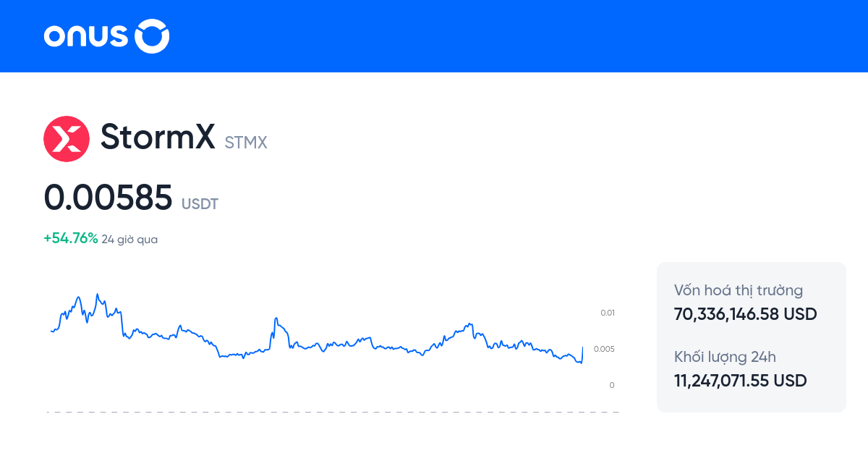Click the Vốn hoá thị trường panel heading
The width and height of the screenshot is (868, 456).
pyautogui.click(x=738, y=290)
